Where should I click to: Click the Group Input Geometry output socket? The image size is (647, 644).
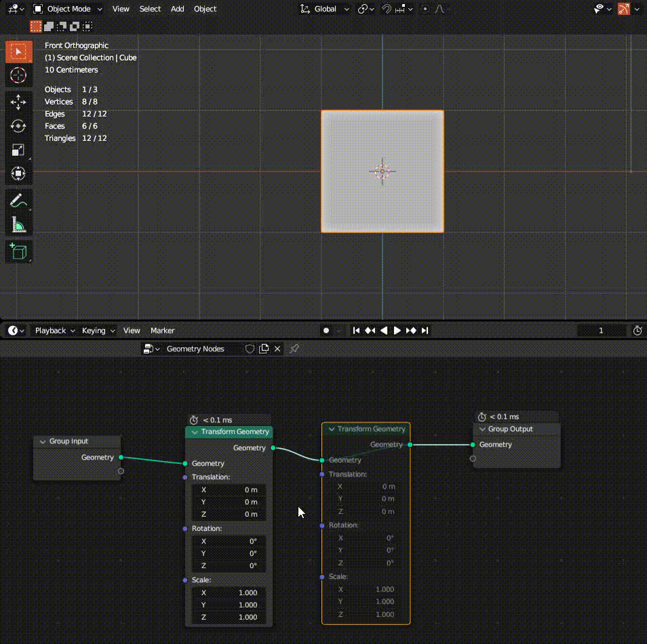tap(121, 457)
